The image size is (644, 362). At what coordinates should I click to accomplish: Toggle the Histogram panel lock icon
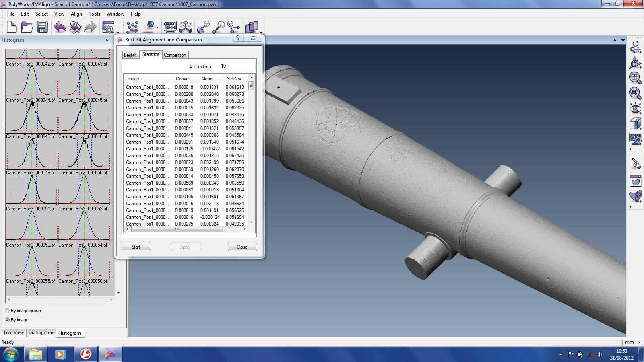[x=107, y=40]
